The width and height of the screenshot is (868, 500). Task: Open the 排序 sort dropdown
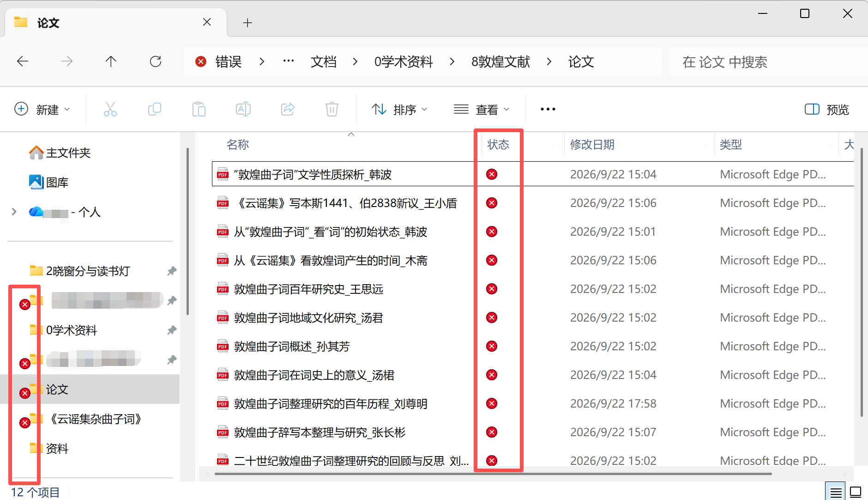click(x=400, y=110)
